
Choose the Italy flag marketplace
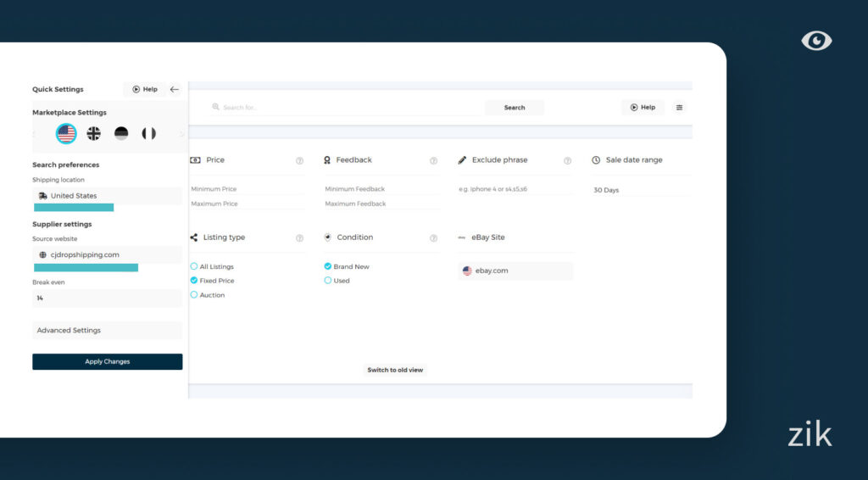click(149, 133)
